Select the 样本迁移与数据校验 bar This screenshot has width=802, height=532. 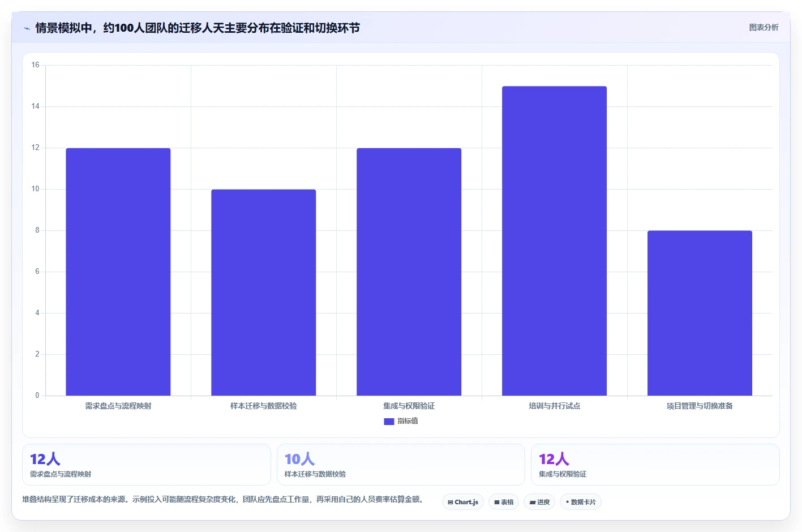tap(264, 293)
